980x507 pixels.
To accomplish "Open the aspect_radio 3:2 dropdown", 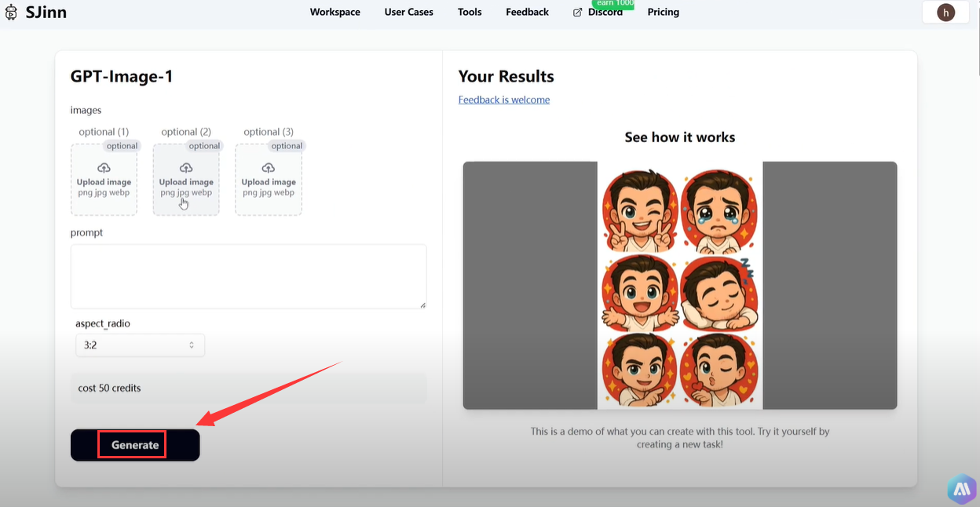I will tap(140, 345).
